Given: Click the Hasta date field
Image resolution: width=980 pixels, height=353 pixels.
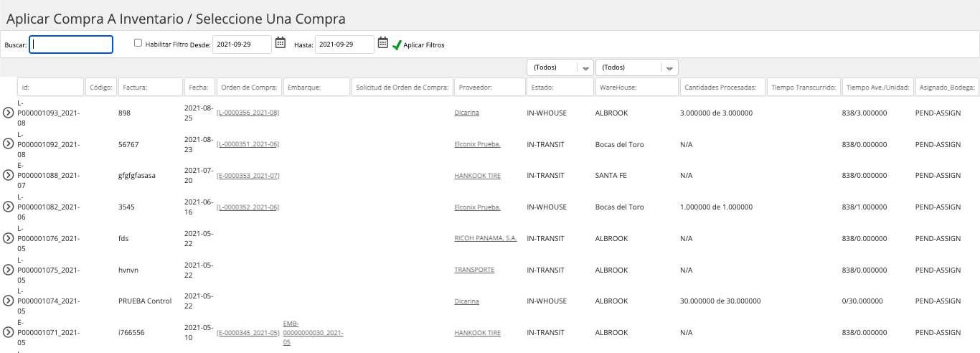Looking at the screenshot, I should coord(344,44).
